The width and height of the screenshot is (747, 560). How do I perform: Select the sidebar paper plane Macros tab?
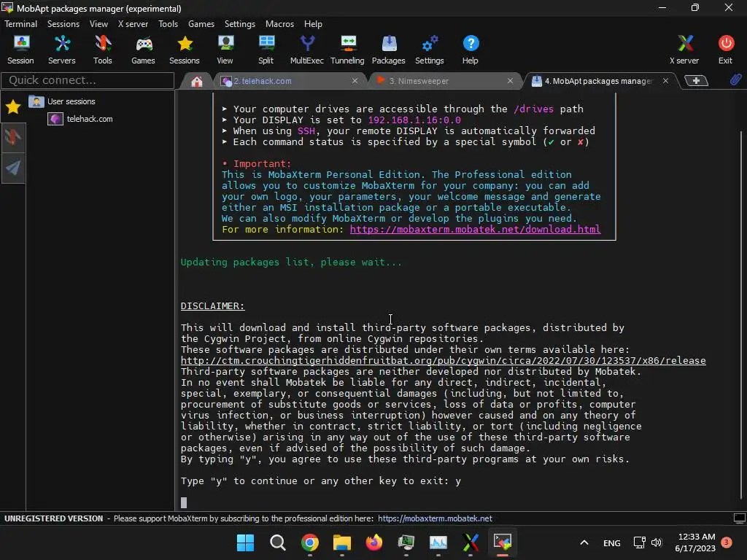pos(13,168)
